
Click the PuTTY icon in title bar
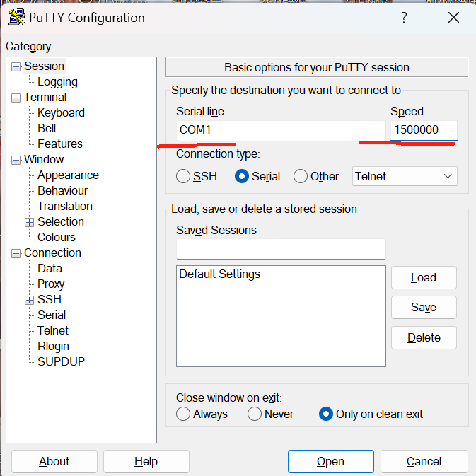[x=17, y=17]
